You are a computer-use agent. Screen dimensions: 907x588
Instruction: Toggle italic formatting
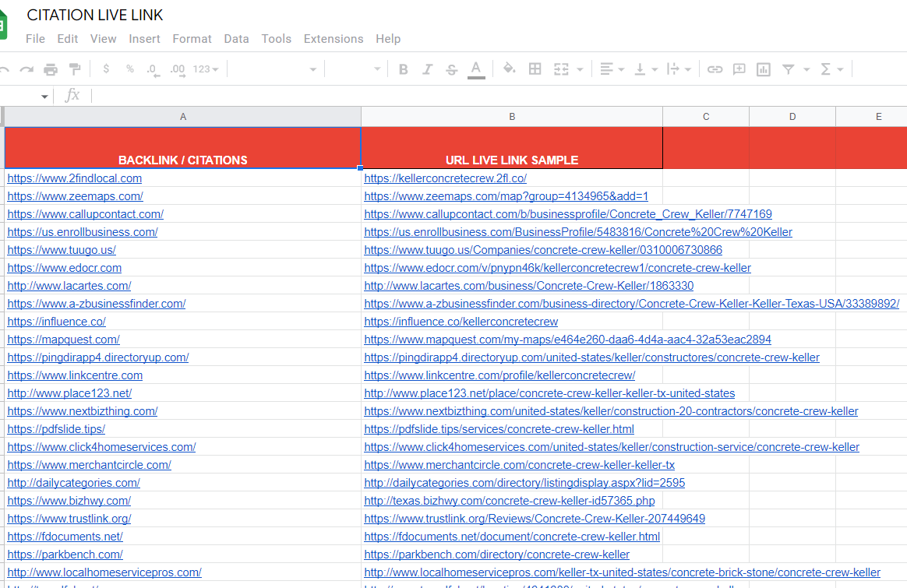[428, 69]
